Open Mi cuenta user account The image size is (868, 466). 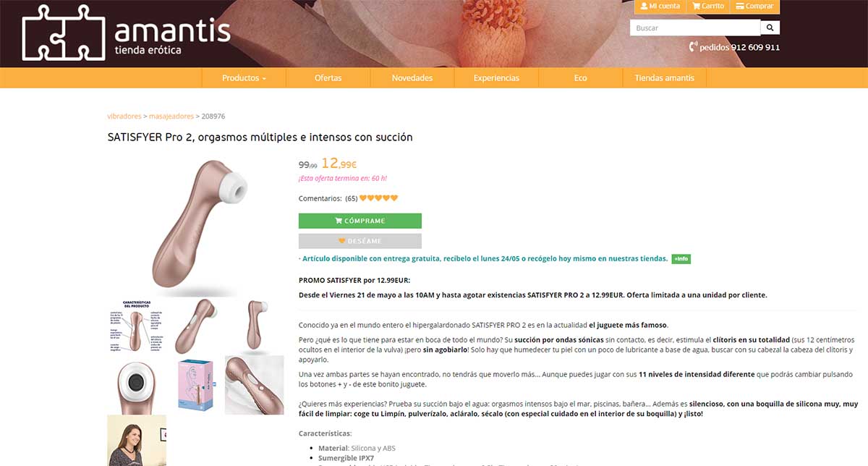point(660,7)
